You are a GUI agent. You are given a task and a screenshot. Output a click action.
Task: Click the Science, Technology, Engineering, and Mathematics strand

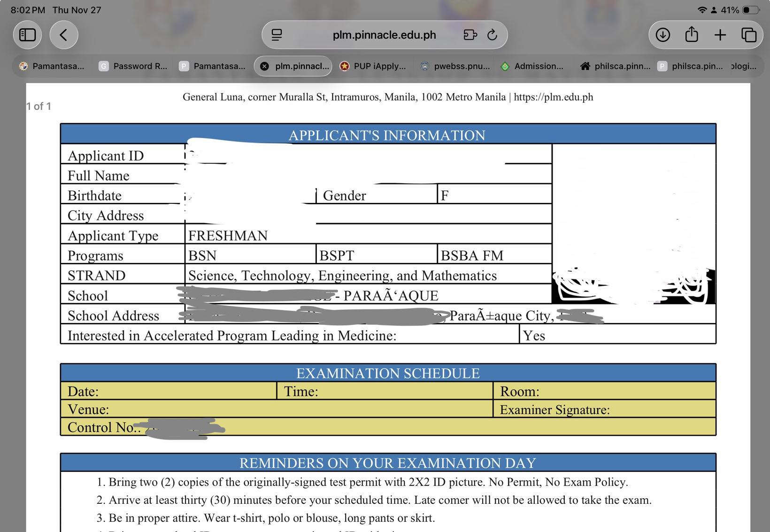(x=343, y=276)
